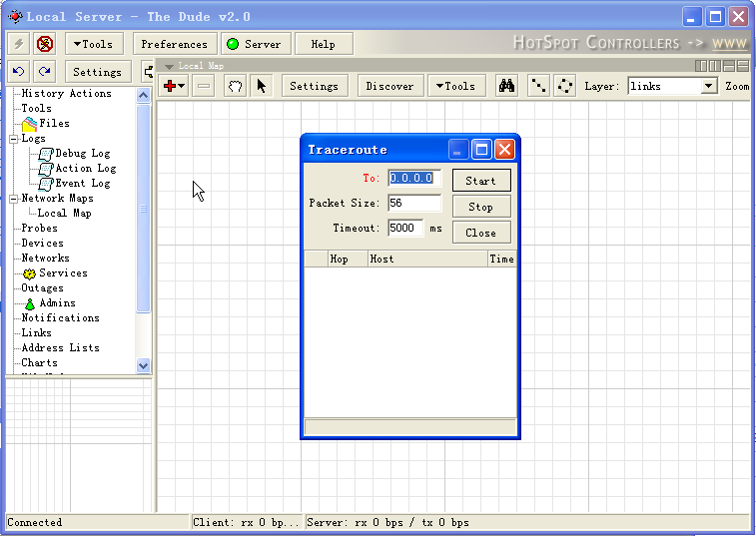Click the green Server status indicator
Image resolution: width=756 pixels, height=536 pixels.
tap(233, 44)
